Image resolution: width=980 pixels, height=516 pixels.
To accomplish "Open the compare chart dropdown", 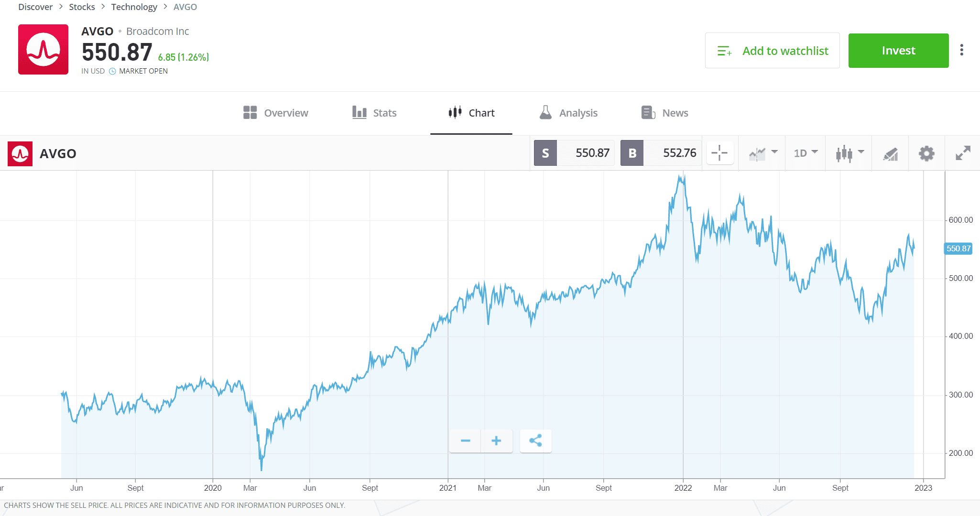I will click(763, 153).
